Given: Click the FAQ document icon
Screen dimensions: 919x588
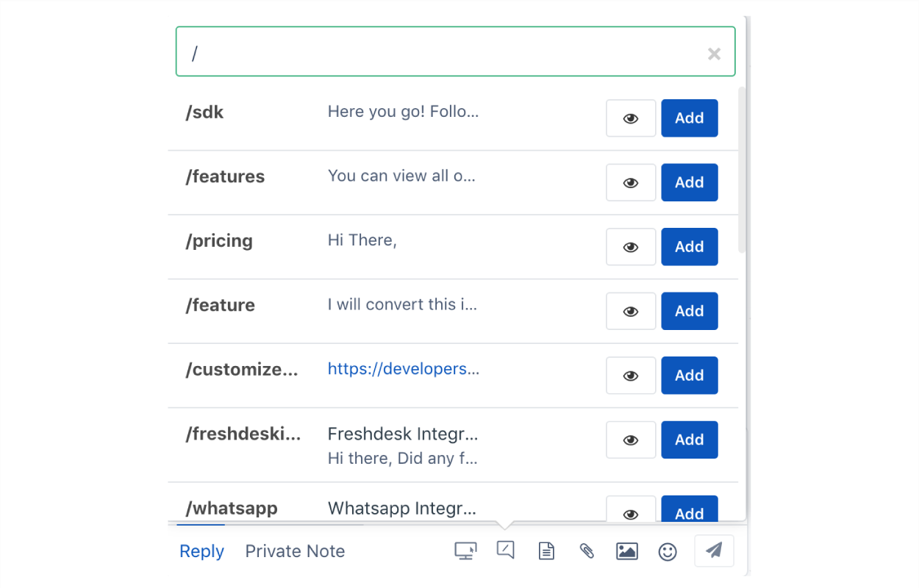Looking at the screenshot, I should tap(546, 551).
